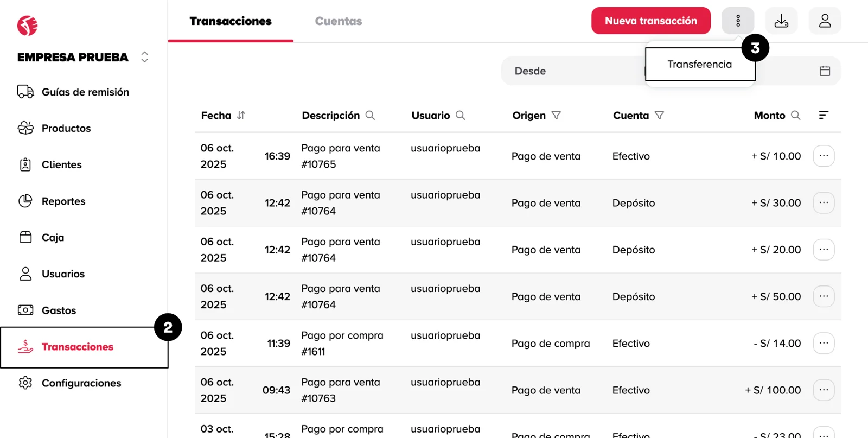
Task: Sort by Fecha using the sort arrows
Action: coord(241,115)
